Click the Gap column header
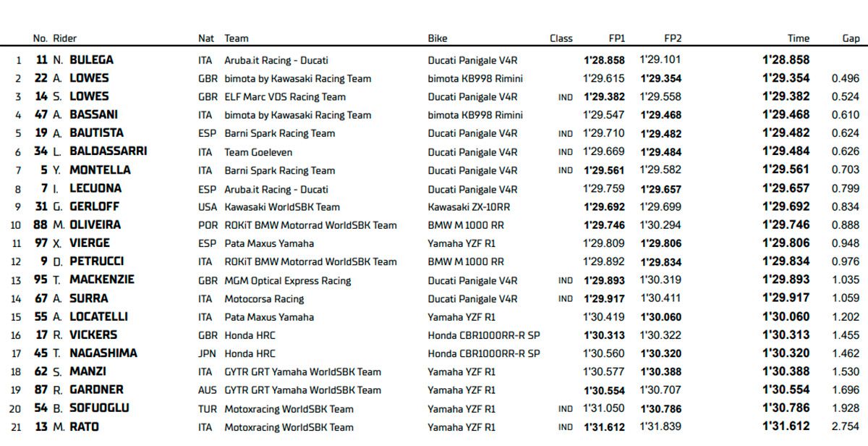The width and height of the screenshot is (868, 446). (x=851, y=38)
